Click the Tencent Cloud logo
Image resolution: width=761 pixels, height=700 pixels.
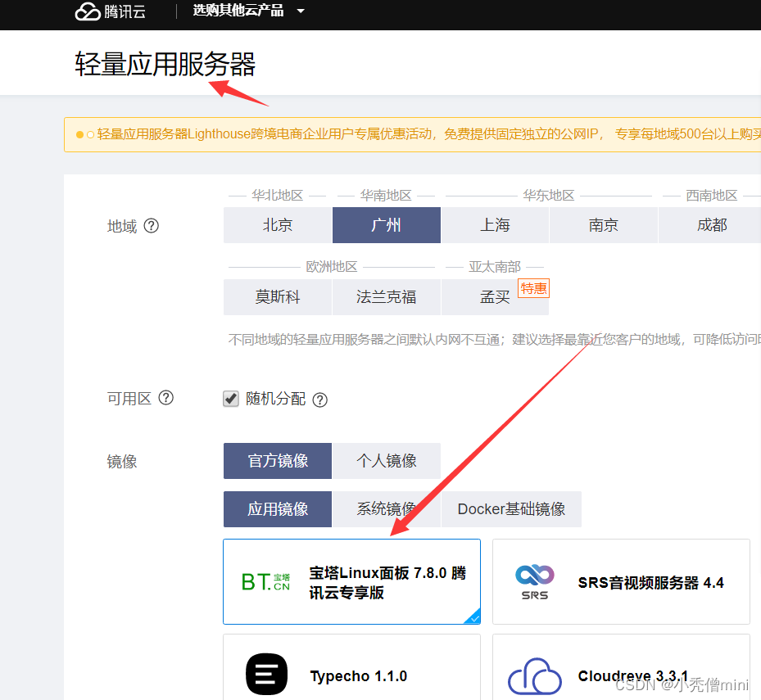pyautogui.click(x=110, y=11)
